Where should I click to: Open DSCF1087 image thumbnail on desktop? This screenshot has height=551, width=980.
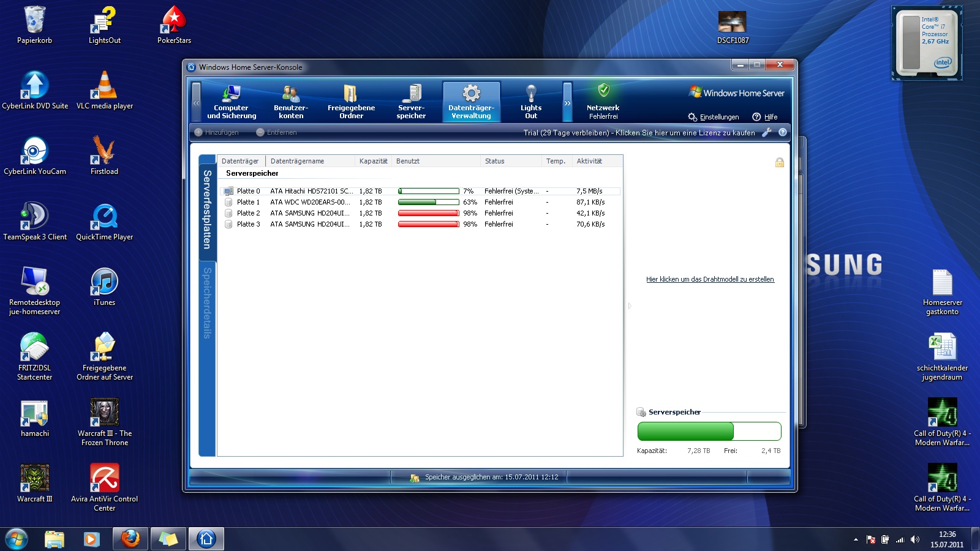click(x=733, y=28)
